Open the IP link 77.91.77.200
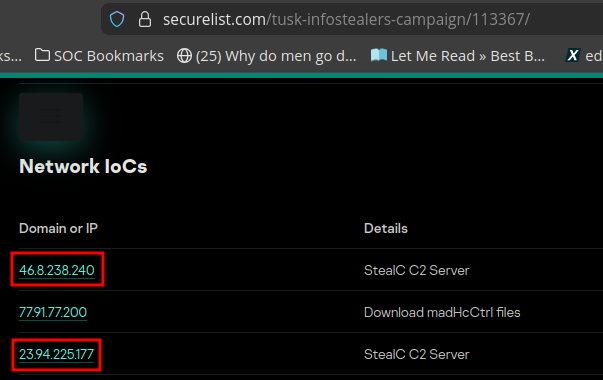Viewport: 603px width, 380px height. [x=53, y=312]
